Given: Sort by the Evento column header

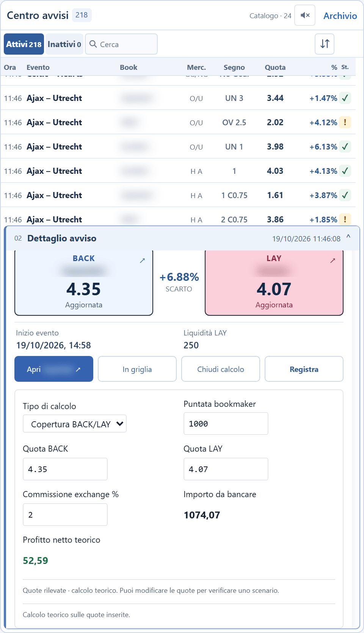Looking at the screenshot, I should pyautogui.click(x=38, y=67).
